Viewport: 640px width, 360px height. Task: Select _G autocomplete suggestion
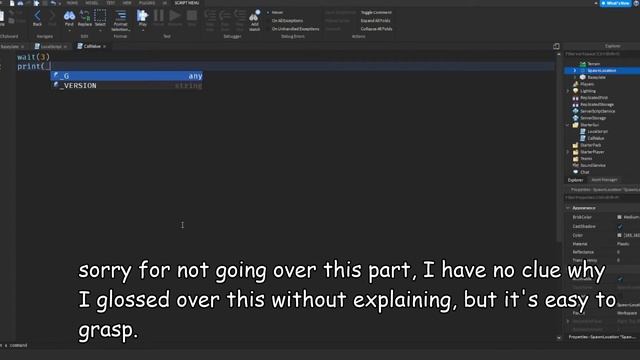(x=127, y=76)
